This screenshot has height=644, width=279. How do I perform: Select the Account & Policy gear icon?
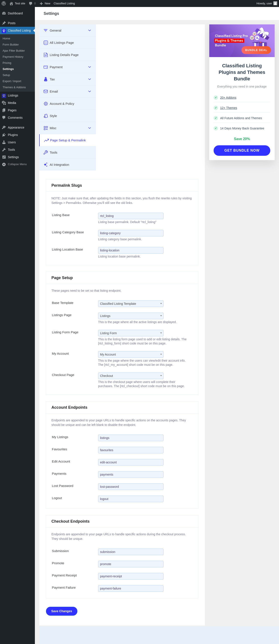click(x=46, y=103)
